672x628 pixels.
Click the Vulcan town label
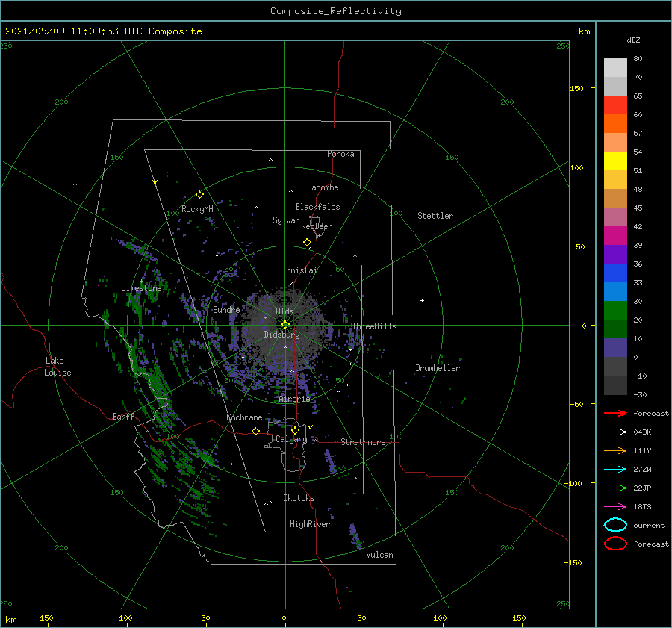pyautogui.click(x=380, y=555)
